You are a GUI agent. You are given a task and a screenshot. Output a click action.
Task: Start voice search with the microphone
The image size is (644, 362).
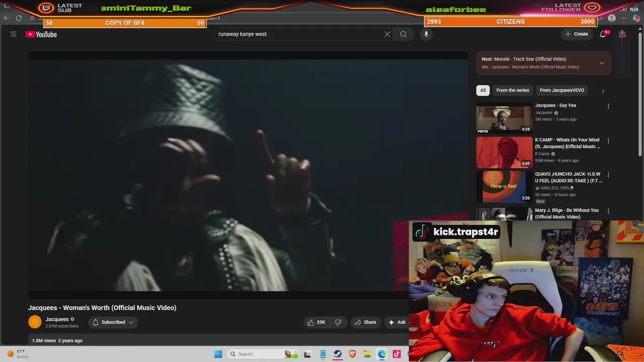[x=426, y=34]
